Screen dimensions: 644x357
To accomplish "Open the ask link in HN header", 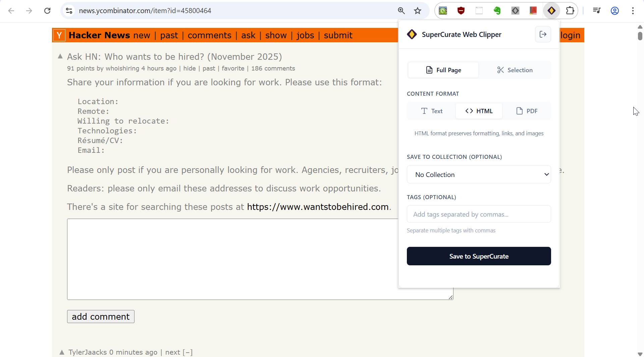I will tap(248, 35).
